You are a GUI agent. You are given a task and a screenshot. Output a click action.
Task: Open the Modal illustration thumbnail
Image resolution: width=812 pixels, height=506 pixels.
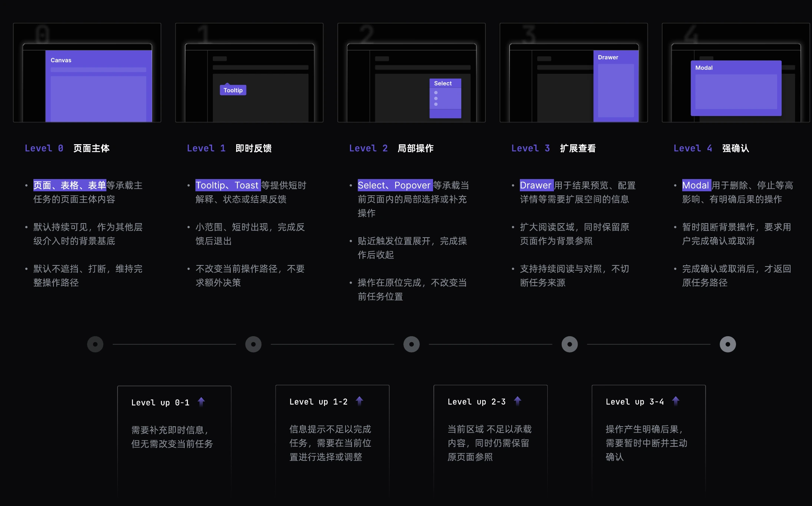[x=736, y=73]
